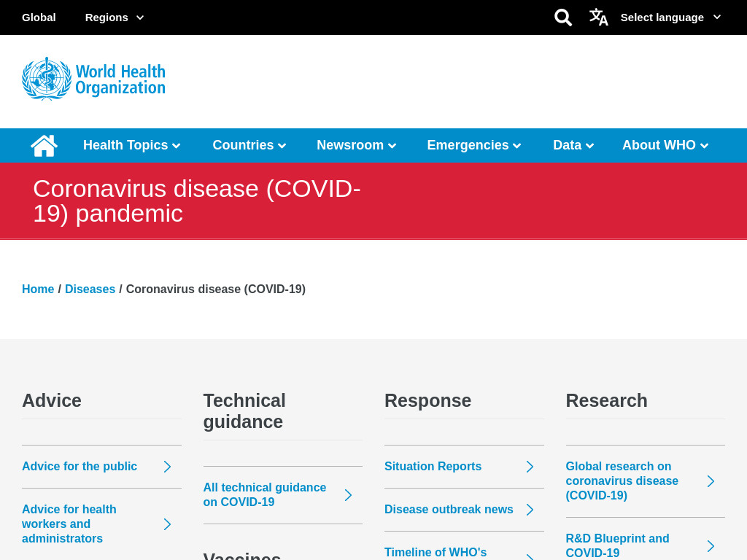
Task: Open the Select language dropdown
Action: (671, 17)
